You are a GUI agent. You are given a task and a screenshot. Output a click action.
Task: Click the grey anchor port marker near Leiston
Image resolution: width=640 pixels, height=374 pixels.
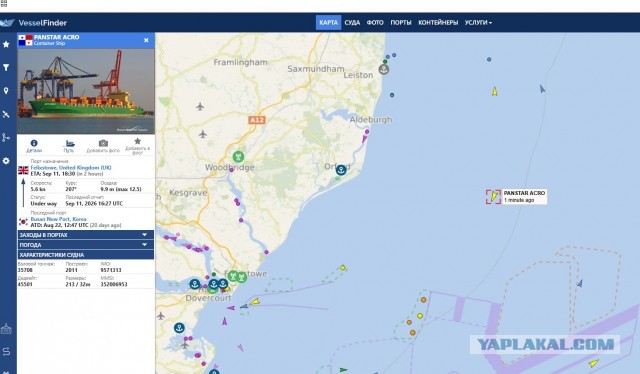pyautogui.click(x=383, y=69)
